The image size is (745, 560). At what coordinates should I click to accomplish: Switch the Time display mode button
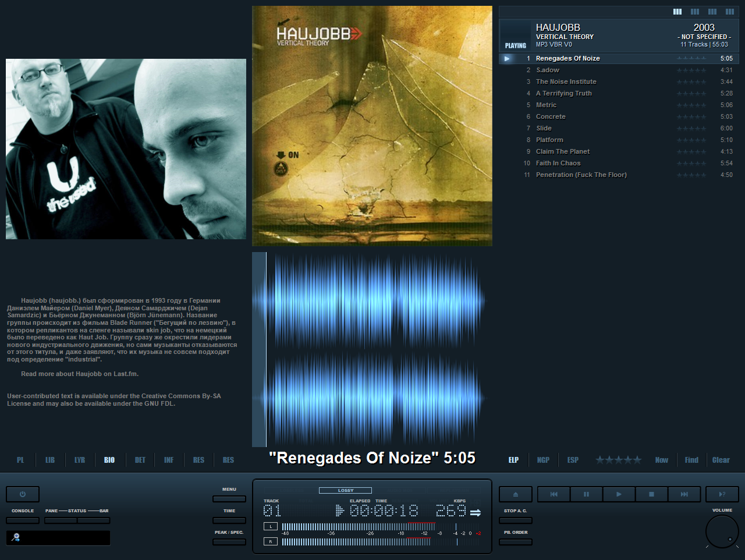tap(229, 520)
